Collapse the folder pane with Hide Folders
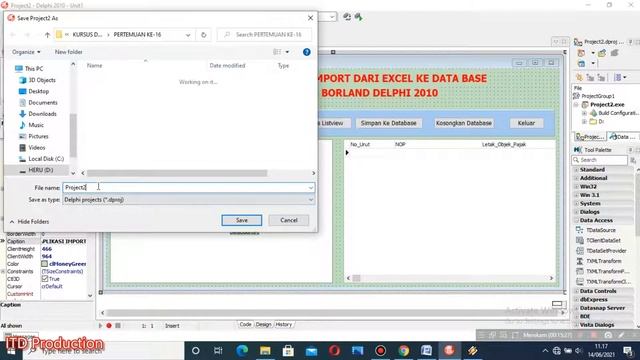640x360 pixels. 29,221
